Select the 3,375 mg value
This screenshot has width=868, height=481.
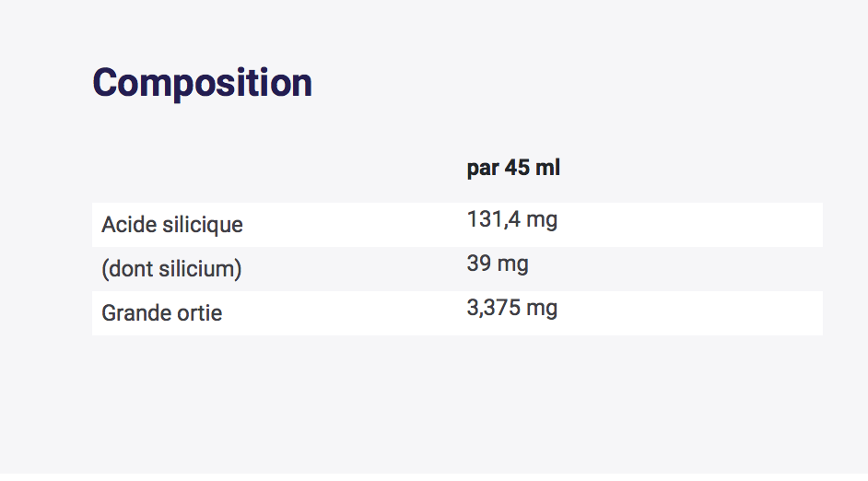pyautogui.click(x=511, y=309)
